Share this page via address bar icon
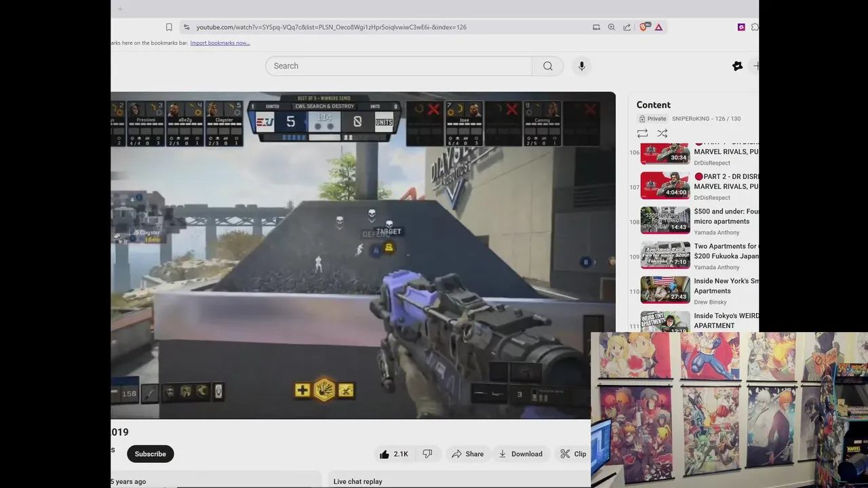 627,27
